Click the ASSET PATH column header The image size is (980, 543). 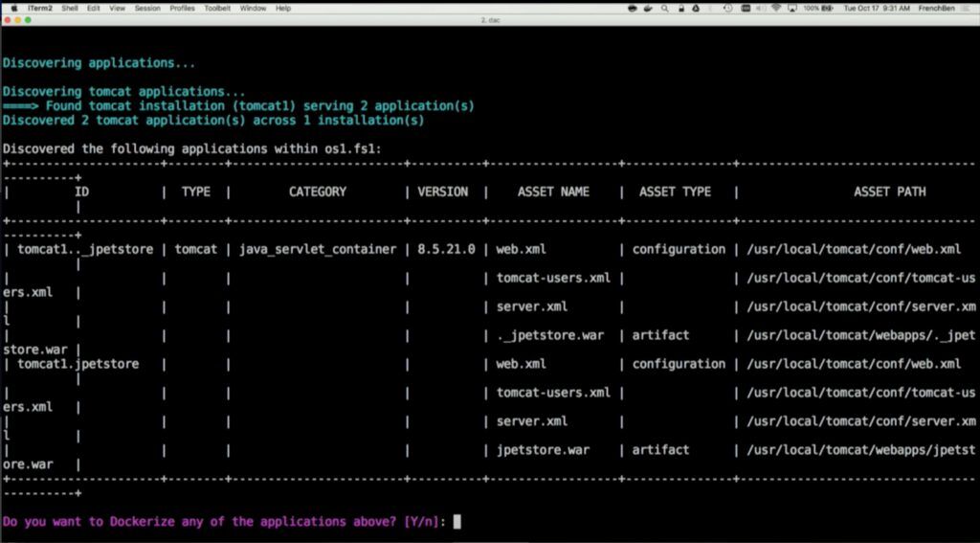tap(890, 192)
